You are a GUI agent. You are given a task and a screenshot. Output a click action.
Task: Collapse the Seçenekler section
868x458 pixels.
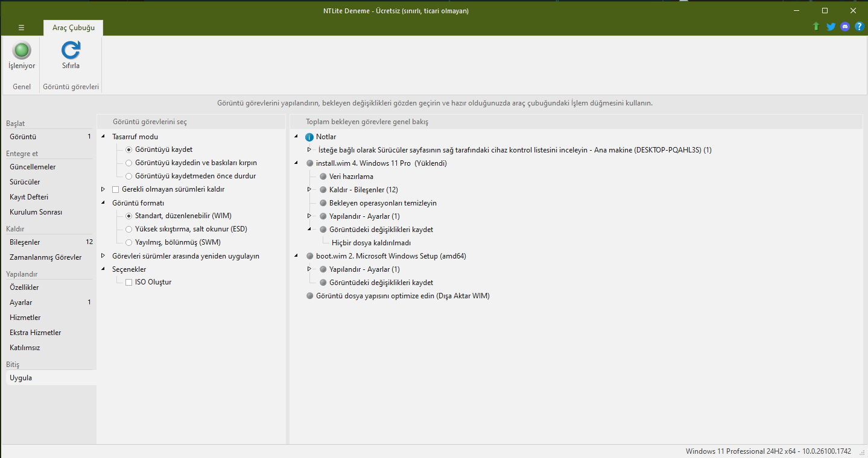click(x=103, y=269)
